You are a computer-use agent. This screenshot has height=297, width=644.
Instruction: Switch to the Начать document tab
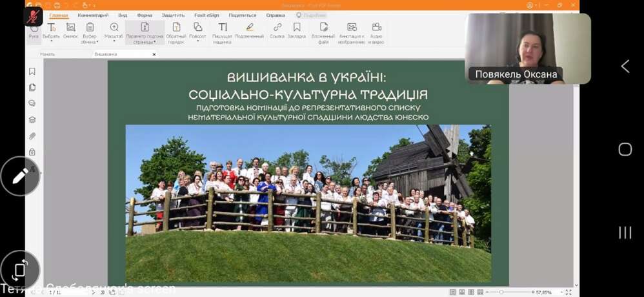[x=48, y=54]
